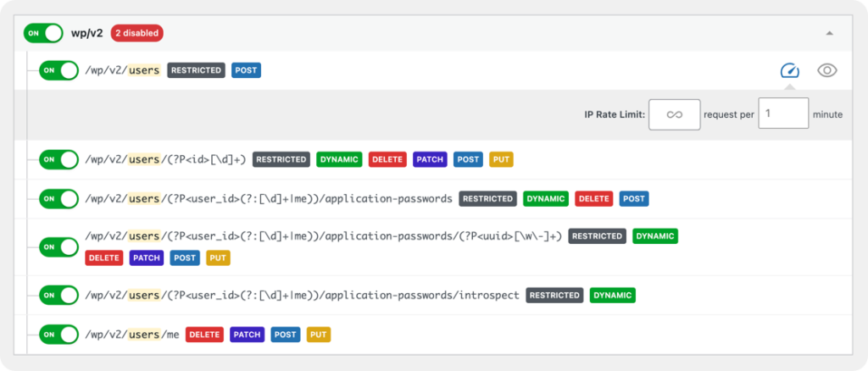
Task: Click the route path ending in (?P<uuid>[\w\-]+)
Action: coord(324,236)
